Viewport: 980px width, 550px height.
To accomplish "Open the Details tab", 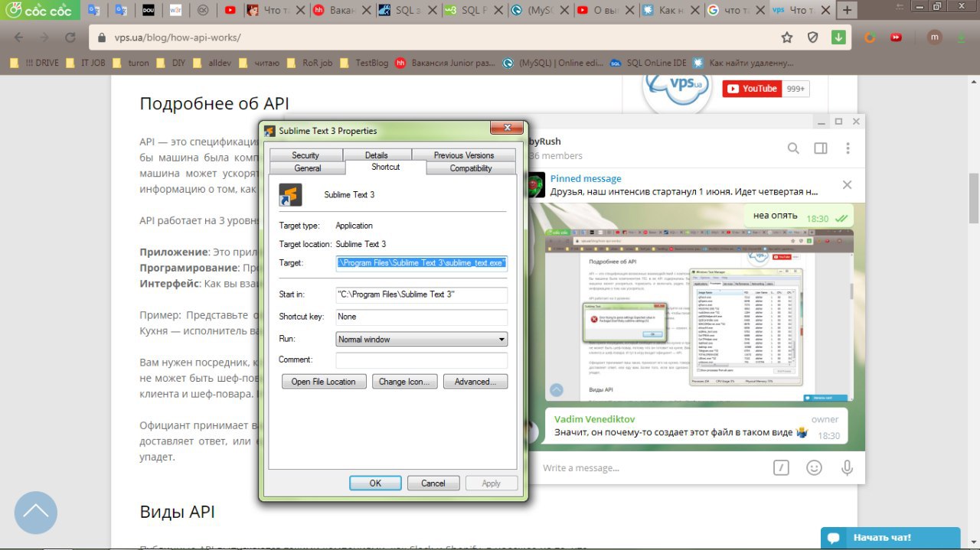I will point(376,155).
